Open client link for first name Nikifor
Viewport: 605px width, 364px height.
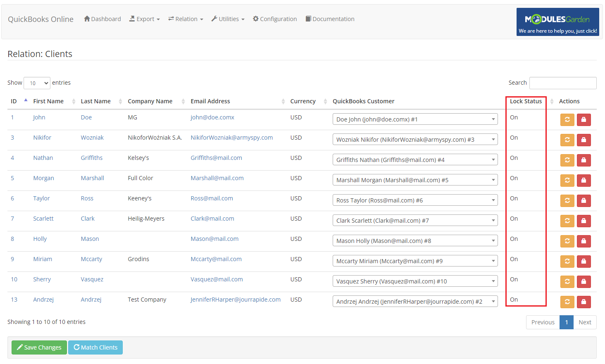42,138
